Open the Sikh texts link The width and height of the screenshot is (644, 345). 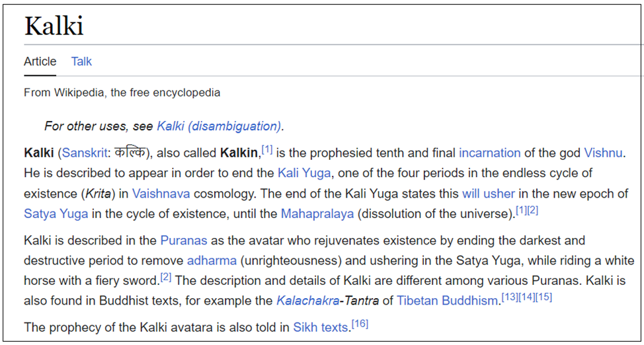(321, 328)
